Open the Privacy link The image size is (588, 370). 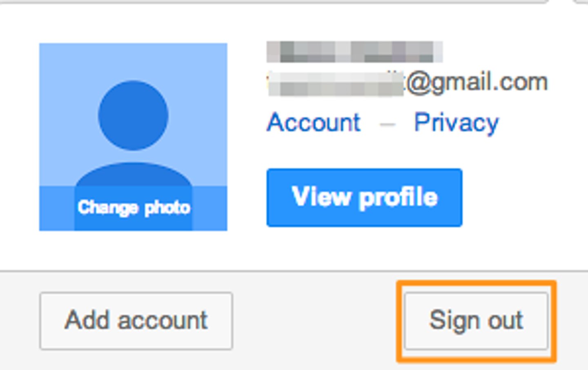pos(456,122)
